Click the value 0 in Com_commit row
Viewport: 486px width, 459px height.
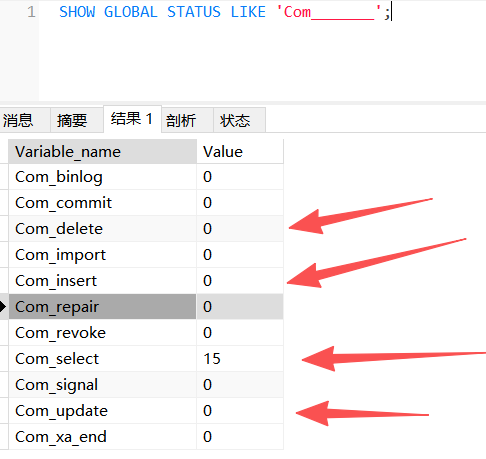[x=240, y=203]
